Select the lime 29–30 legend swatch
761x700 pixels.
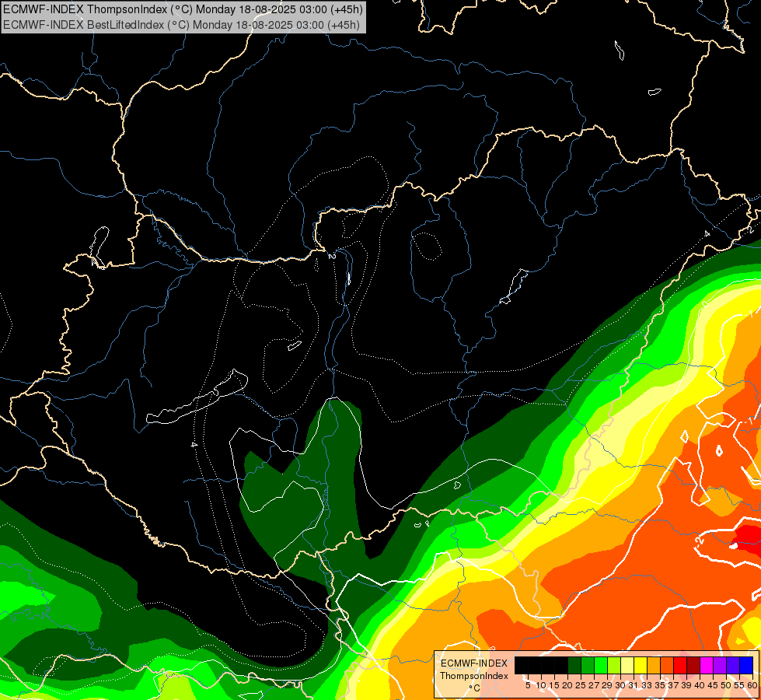point(614,665)
